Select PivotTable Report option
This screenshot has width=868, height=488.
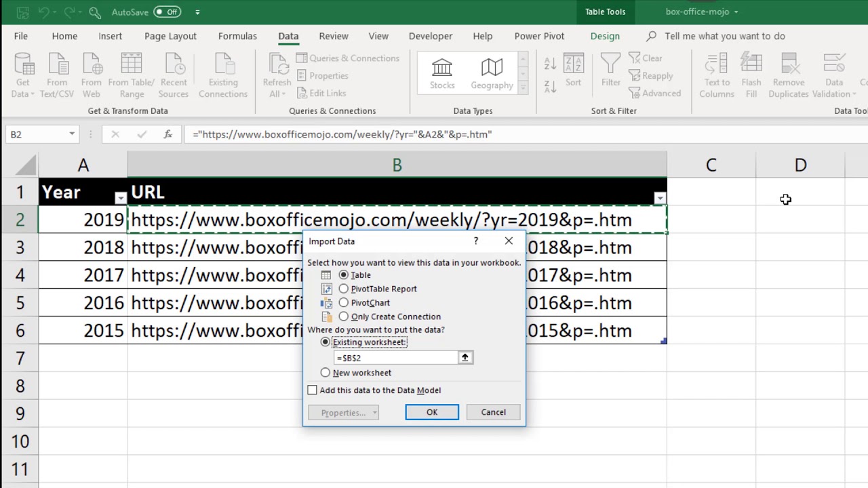click(x=344, y=289)
